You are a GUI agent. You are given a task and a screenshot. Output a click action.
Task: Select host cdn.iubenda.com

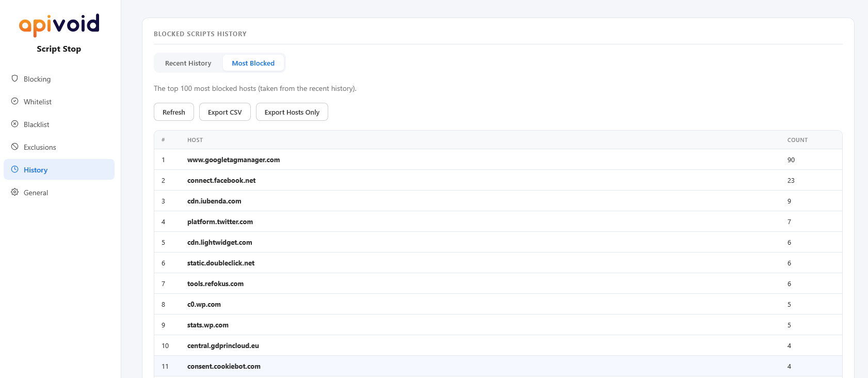tap(214, 201)
